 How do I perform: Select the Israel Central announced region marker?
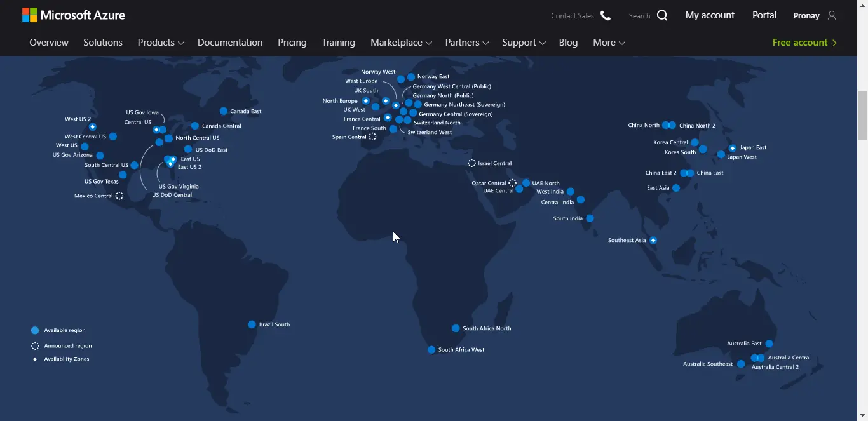[x=471, y=163]
